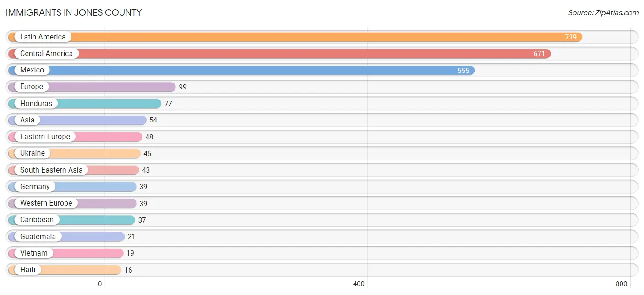Click the 555 value on Mexico bar

click(464, 71)
